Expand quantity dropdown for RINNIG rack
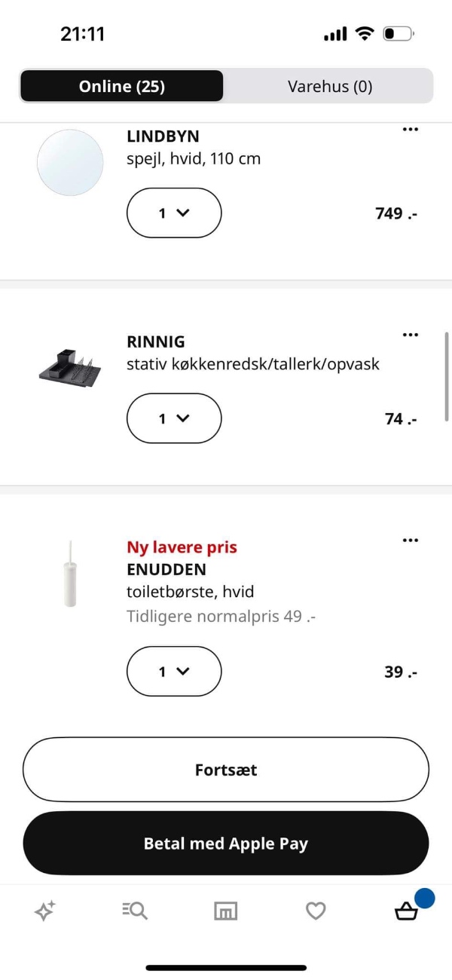Viewport: 452px width, 980px height. click(174, 418)
